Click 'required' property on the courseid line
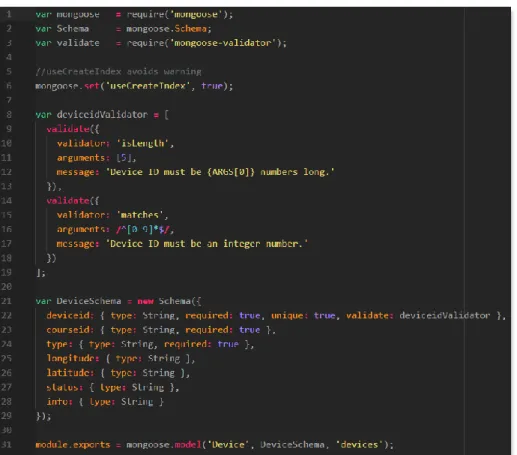517x455 pixels. 207,330
